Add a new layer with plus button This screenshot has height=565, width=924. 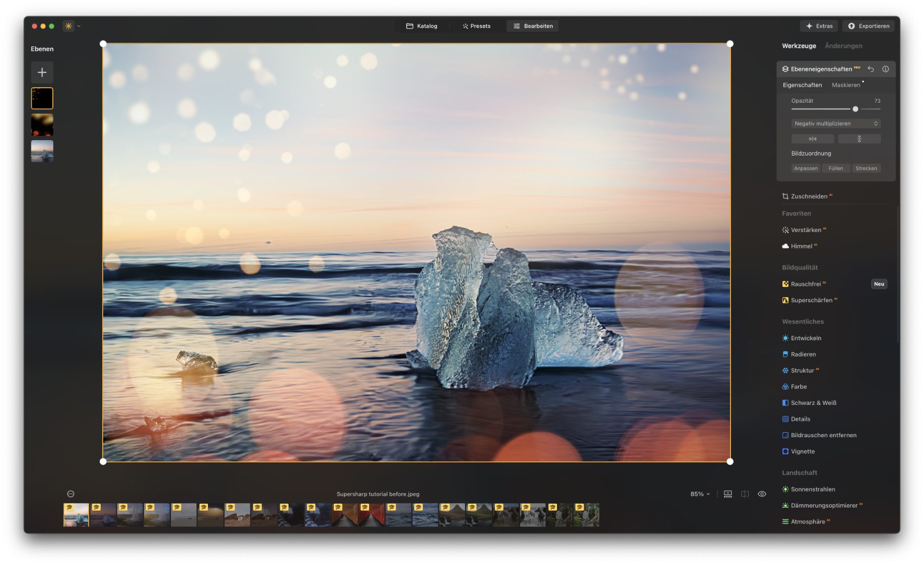[42, 72]
